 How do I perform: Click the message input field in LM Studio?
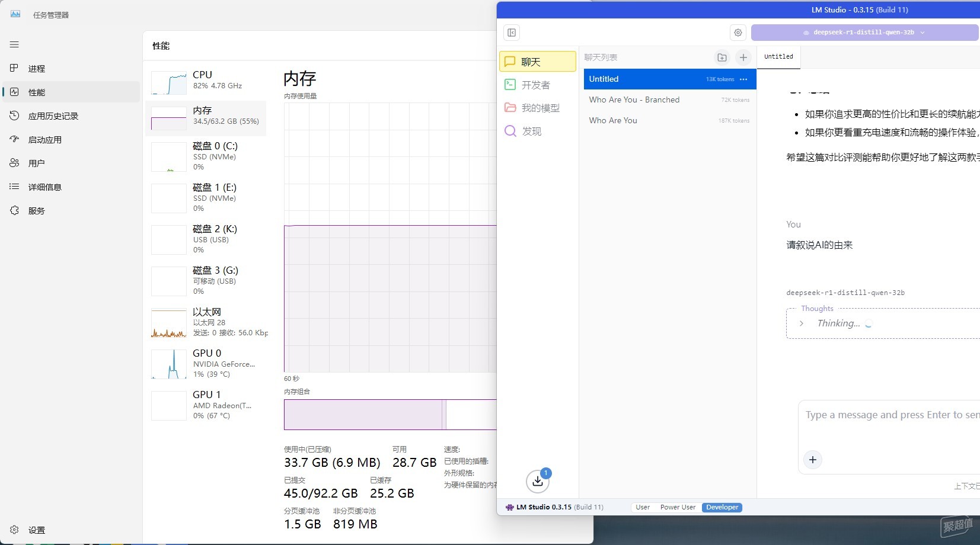(x=892, y=415)
